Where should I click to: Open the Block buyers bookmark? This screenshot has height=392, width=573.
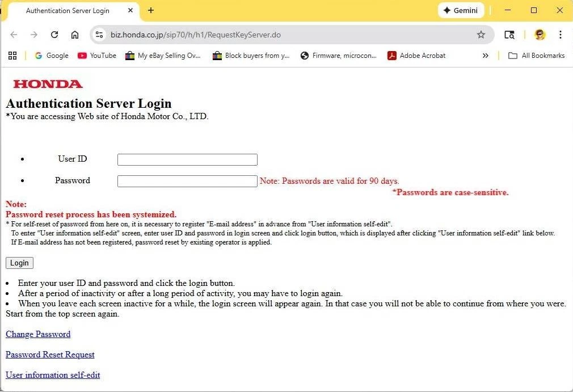pos(251,56)
